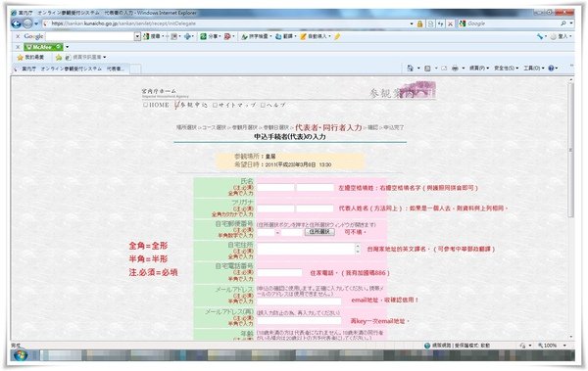Click the Google Toolbar sign-in button

click(561, 36)
